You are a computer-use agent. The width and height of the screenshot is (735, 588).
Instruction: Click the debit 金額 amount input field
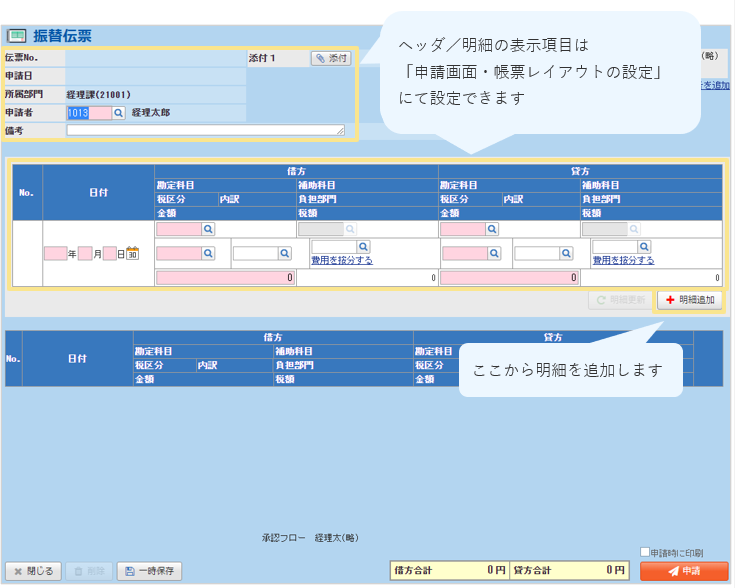[x=225, y=278]
